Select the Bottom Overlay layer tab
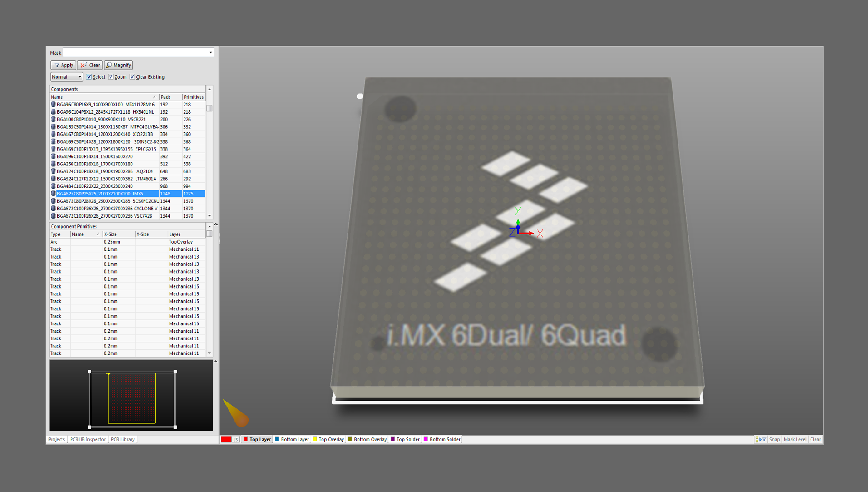 coord(367,440)
